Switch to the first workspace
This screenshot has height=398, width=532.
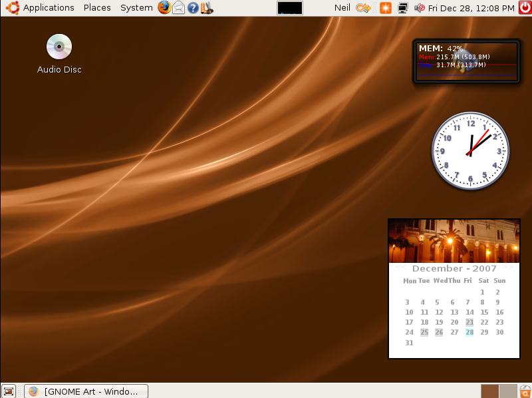(x=489, y=391)
